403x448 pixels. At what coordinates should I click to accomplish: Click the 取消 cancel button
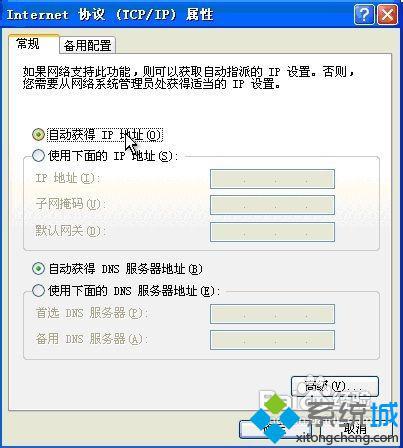(x=355, y=429)
